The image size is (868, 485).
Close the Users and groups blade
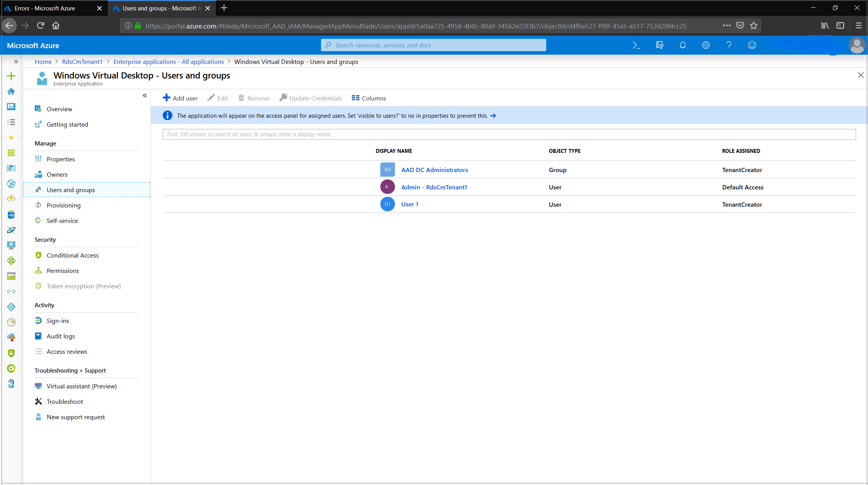861,75
